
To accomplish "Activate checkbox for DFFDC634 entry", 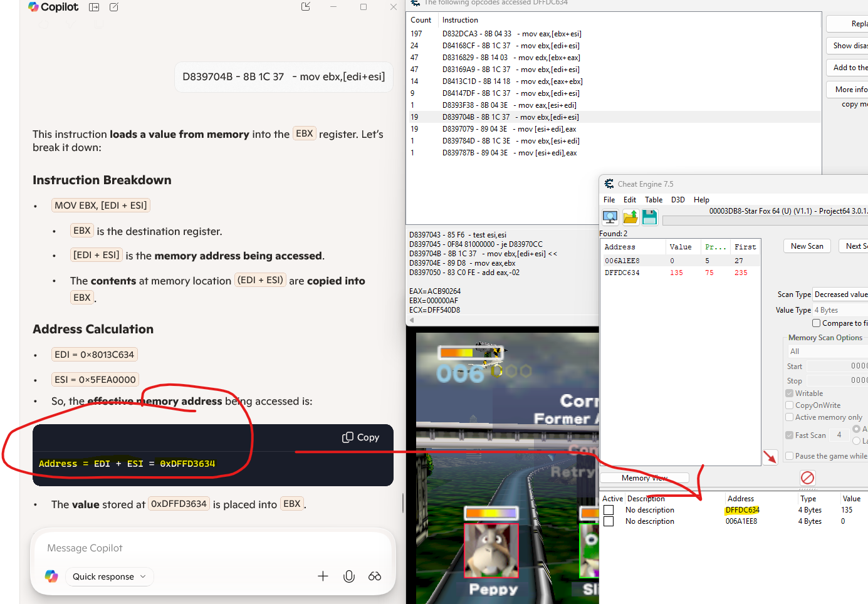I will pyautogui.click(x=609, y=510).
